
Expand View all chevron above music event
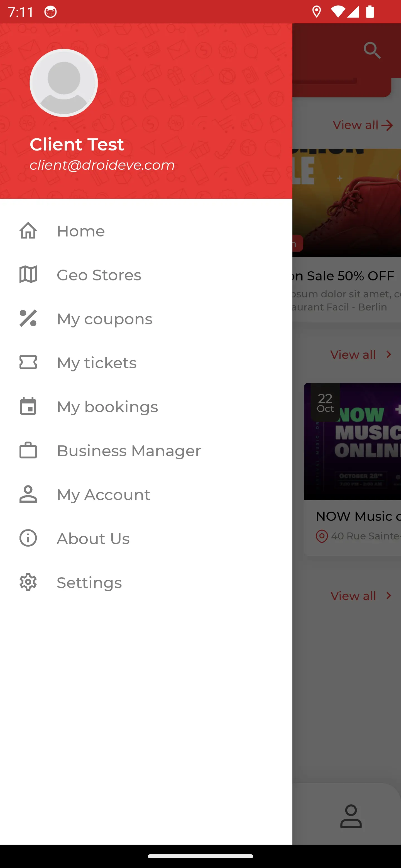click(361, 354)
